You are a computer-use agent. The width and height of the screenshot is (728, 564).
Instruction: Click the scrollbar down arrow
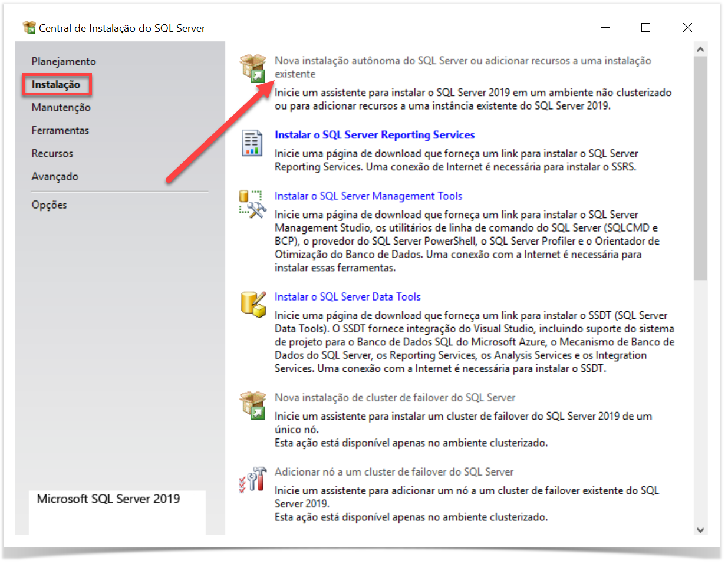700,530
